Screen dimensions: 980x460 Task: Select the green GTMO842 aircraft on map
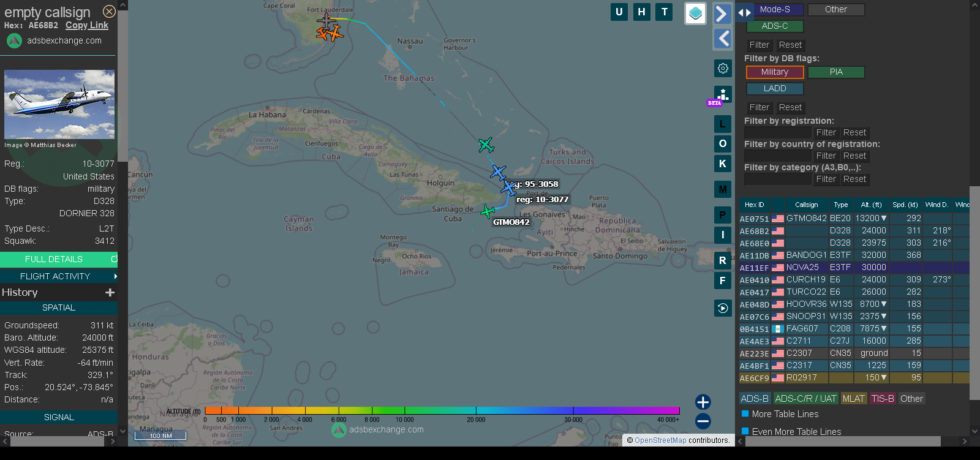tap(488, 212)
